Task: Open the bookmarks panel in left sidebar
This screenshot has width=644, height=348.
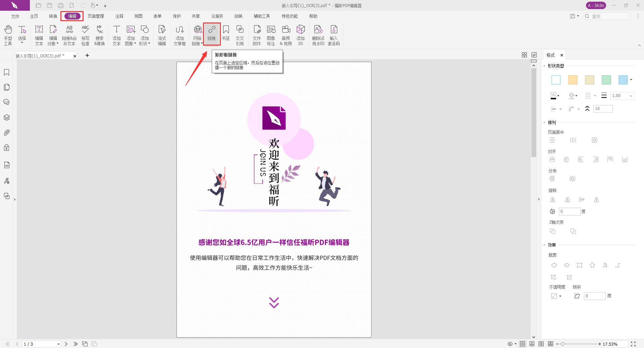Action: (x=6, y=72)
